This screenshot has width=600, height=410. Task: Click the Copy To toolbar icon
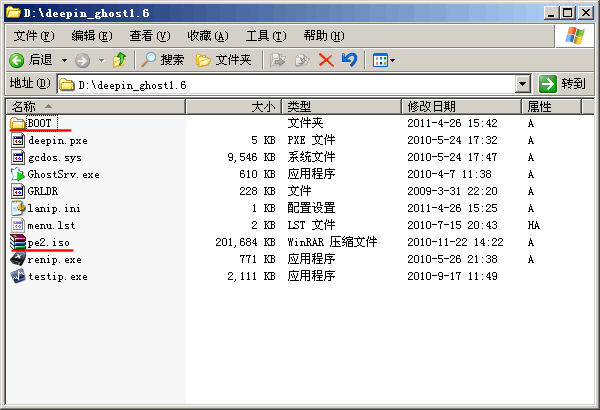pyautogui.click(x=302, y=60)
